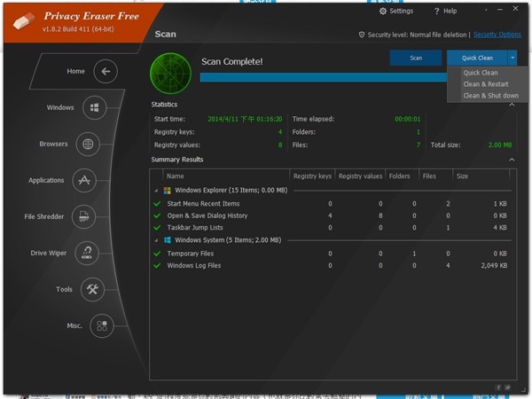Choose Clean & Restart option
The width and height of the screenshot is (532, 399).
486,84
